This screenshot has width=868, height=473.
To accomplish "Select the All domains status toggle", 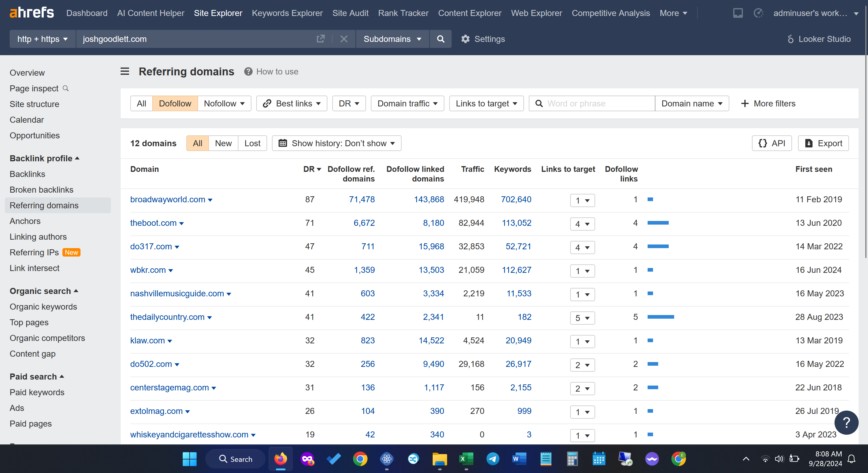I will coord(197,143).
